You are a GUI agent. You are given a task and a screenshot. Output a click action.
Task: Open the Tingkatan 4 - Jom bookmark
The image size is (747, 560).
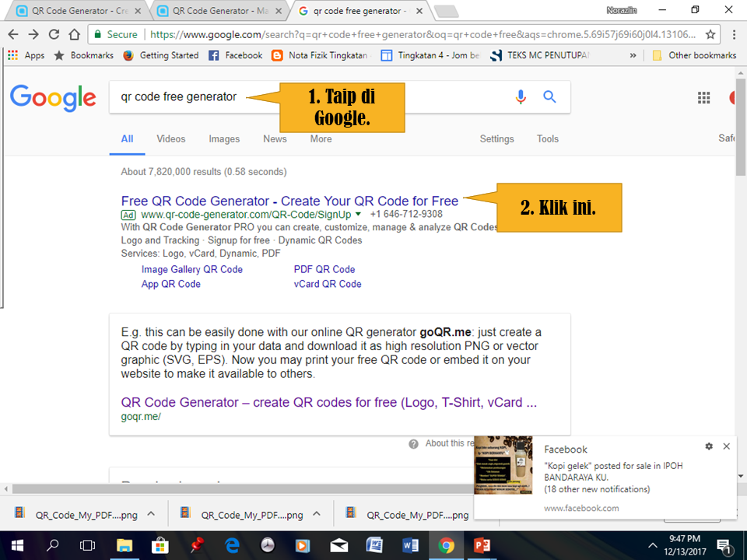click(430, 55)
